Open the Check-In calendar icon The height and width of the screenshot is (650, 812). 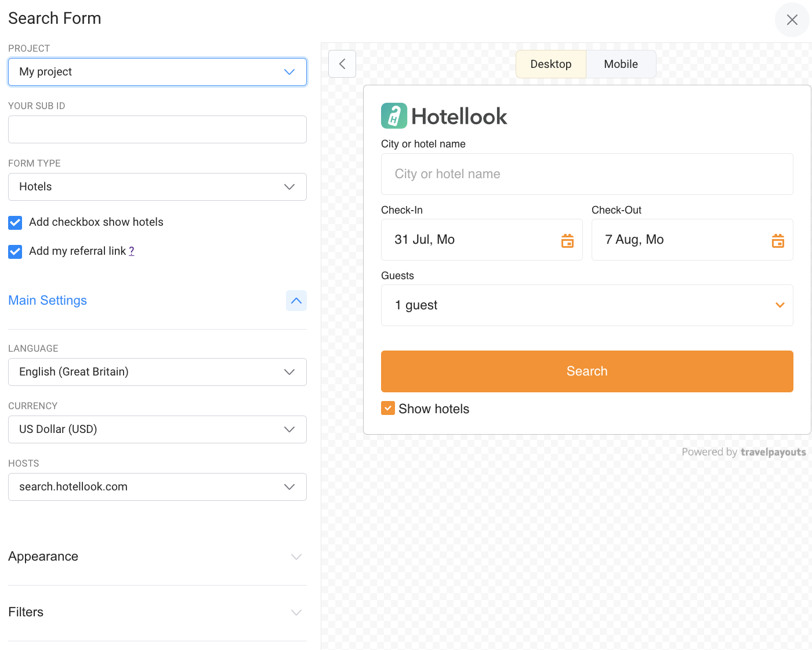pyautogui.click(x=567, y=240)
